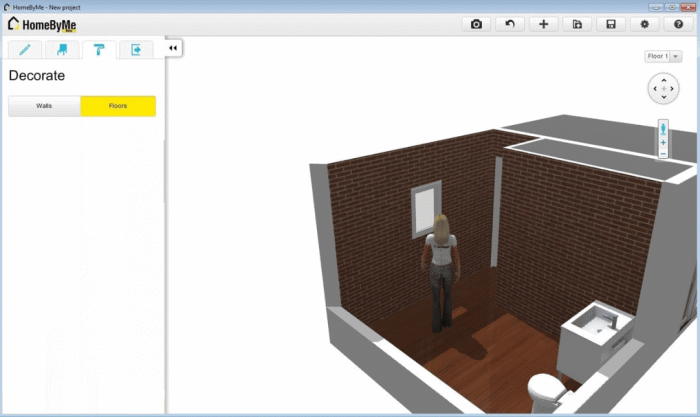Pan the view down with the navigation pad arrow
This screenshot has height=417, width=700.
coord(664,97)
